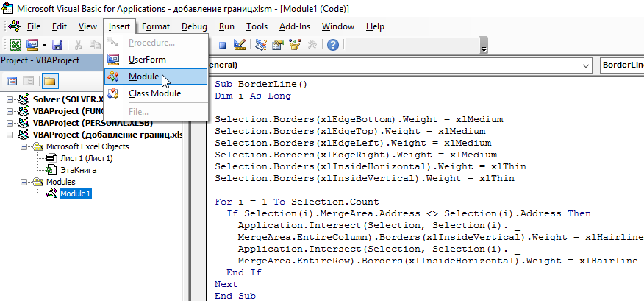The width and height of the screenshot is (644, 301).
Task: Open the Properties Window toolbar icon
Action: [x=278, y=45]
